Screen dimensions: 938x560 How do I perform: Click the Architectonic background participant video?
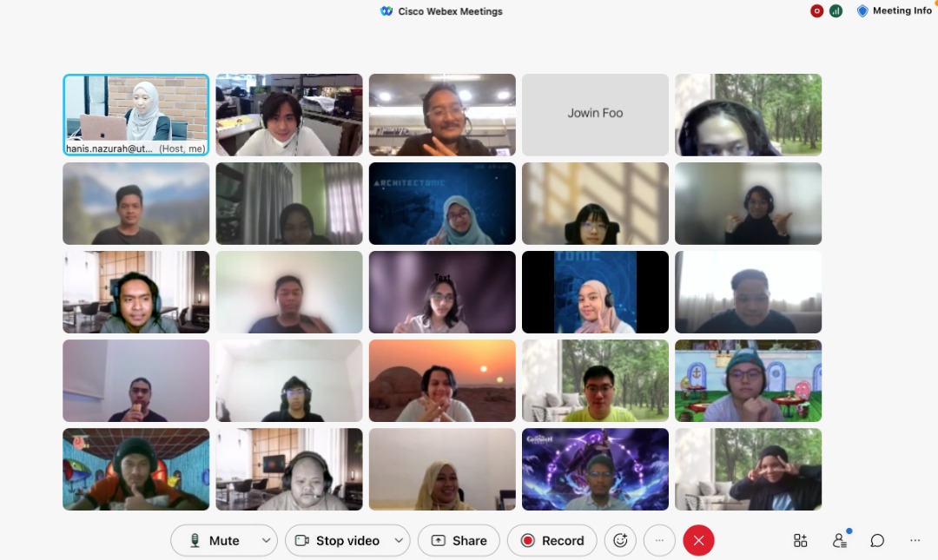coord(442,203)
